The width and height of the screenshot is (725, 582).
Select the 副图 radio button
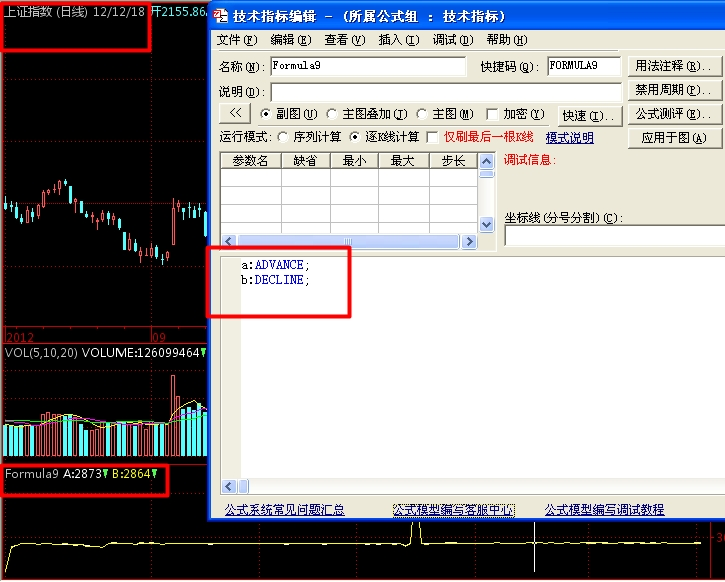(x=265, y=114)
